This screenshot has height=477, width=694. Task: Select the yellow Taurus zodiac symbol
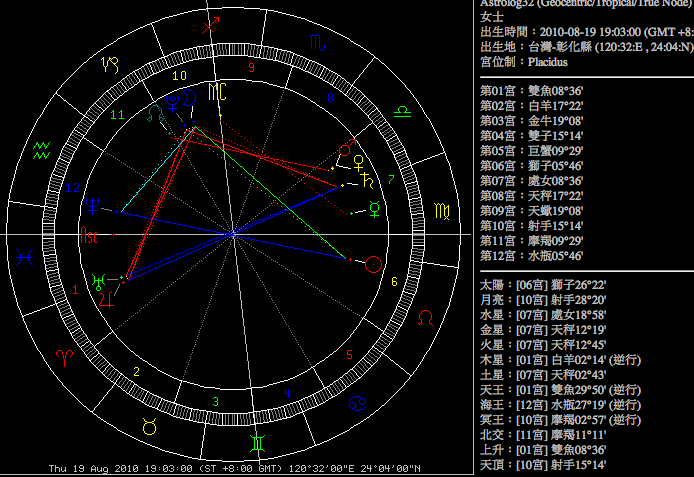pos(150,427)
